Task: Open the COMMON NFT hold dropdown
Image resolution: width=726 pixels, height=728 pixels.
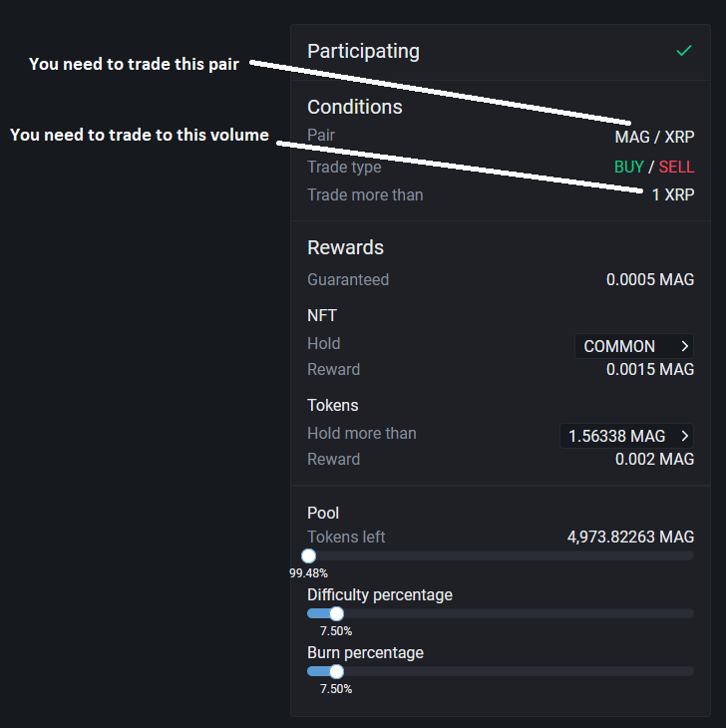Action: point(633,346)
